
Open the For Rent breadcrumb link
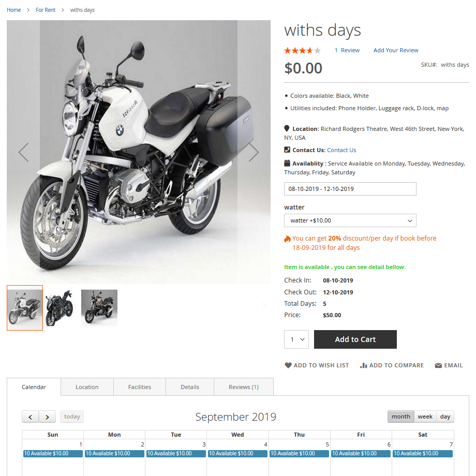point(46,10)
